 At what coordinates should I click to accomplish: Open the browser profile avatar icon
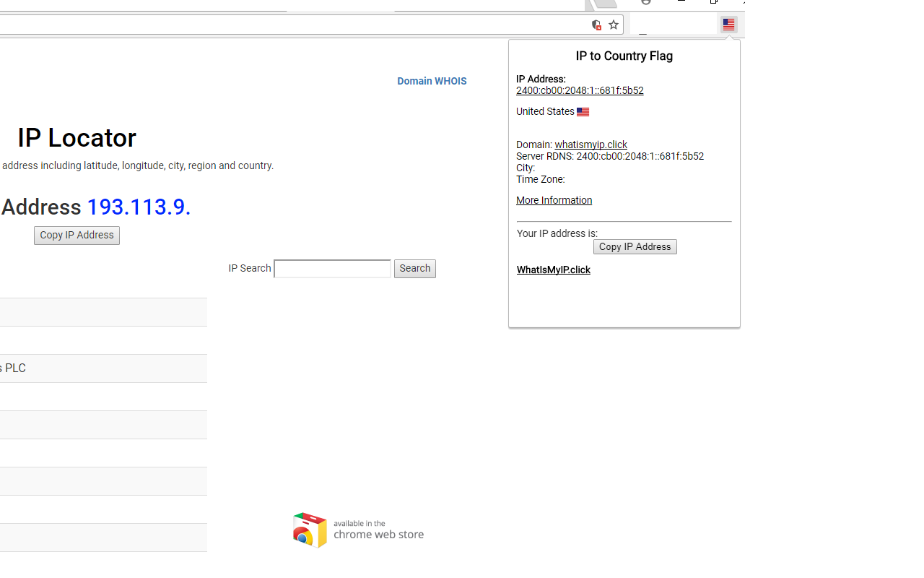tap(646, 3)
